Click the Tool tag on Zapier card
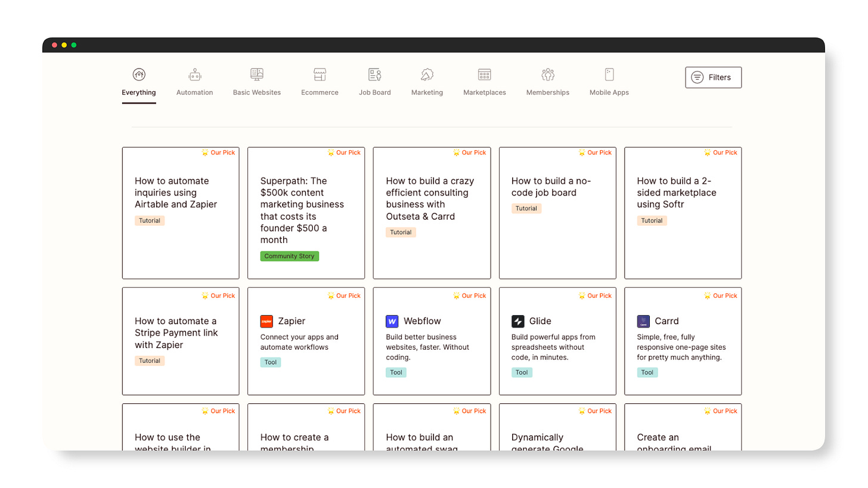 click(x=271, y=362)
